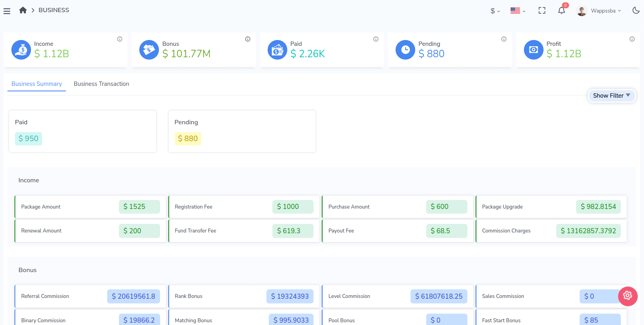Click the $ 2.26K Paid total
This screenshot has height=325, width=644.
pyautogui.click(x=308, y=54)
